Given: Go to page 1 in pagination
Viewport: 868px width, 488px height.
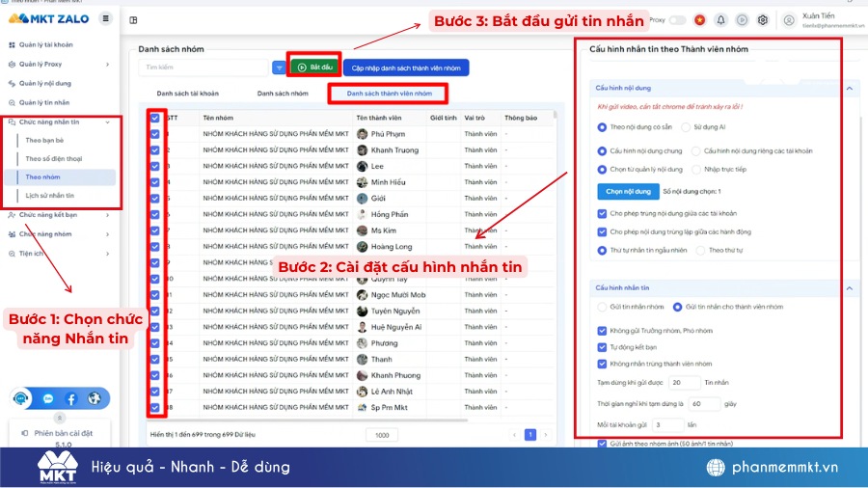Looking at the screenshot, I should pos(529,435).
